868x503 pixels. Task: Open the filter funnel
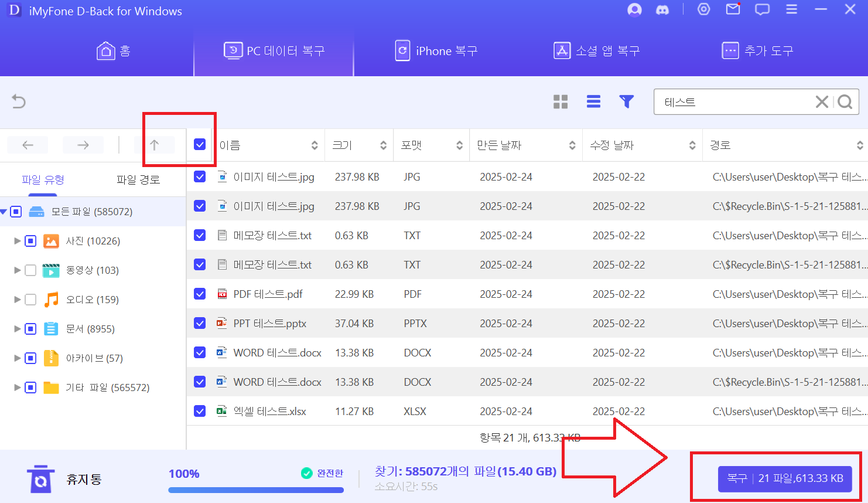[x=626, y=102]
